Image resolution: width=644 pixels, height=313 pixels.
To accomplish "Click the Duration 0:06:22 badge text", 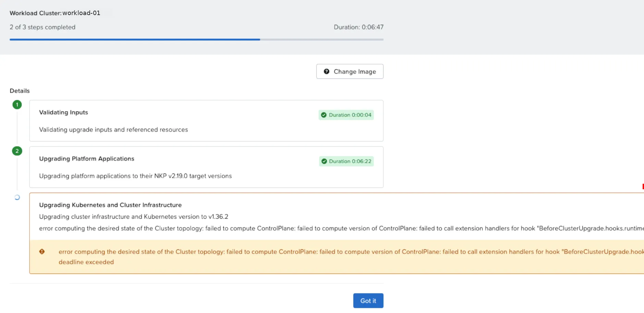I will pos(350,161).
